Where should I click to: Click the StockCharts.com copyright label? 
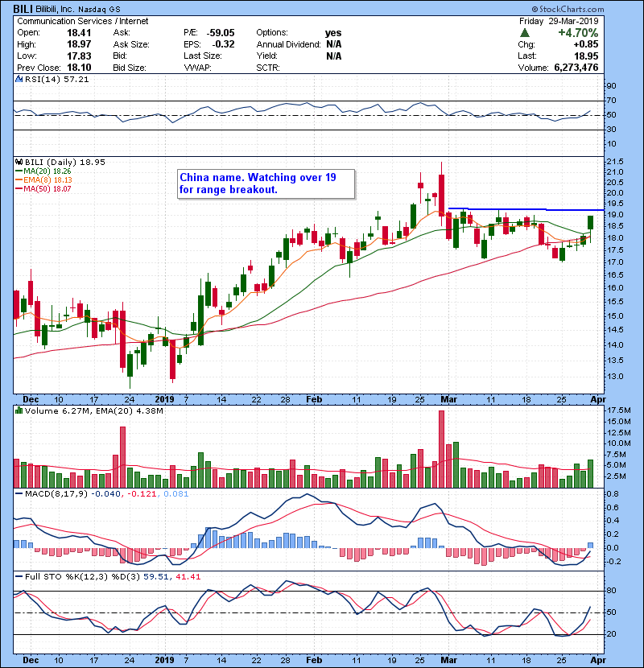pos(568,9)
